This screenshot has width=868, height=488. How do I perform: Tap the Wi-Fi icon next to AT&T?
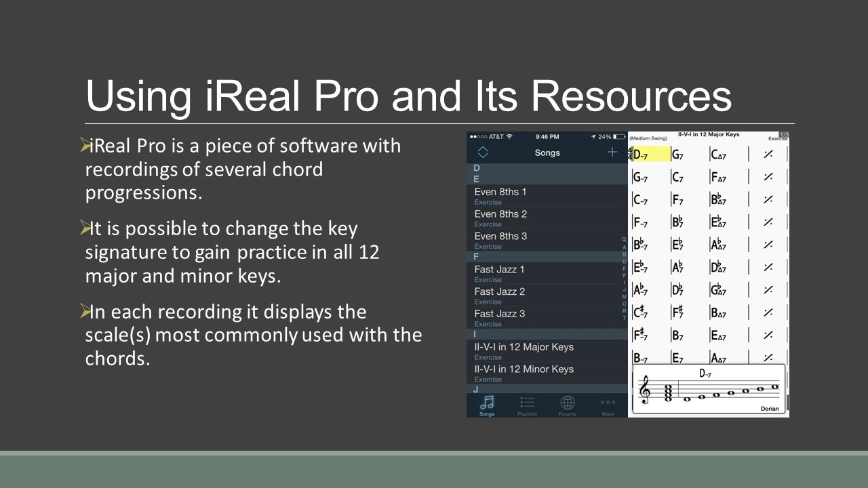pos(509,136)
